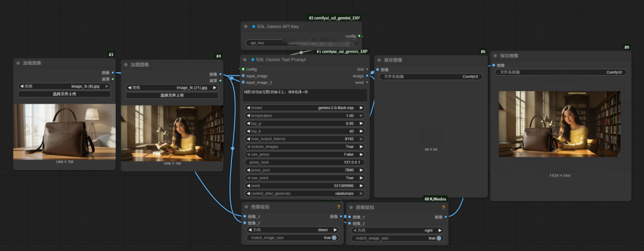Image resolution: width=644 pixels, height=251 pixels.
Task: Click the proxy_host field showing 127.0.0.1
Action: [304, 162]
